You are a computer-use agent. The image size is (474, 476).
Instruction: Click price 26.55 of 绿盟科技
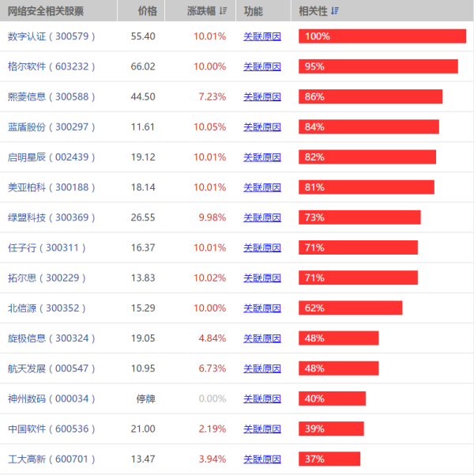pyautogui.click(x=143, y=217)
